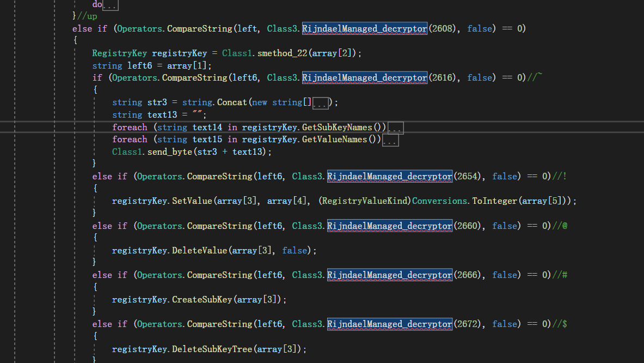Click RijndaelManaged_decryptor on the 2616 line

tap(365, 77)
